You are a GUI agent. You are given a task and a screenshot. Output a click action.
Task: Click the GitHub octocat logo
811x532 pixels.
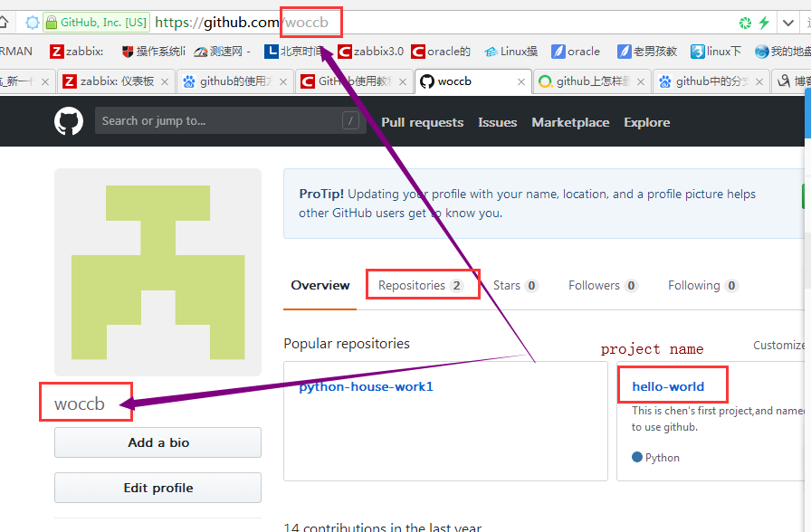[69, 121]
